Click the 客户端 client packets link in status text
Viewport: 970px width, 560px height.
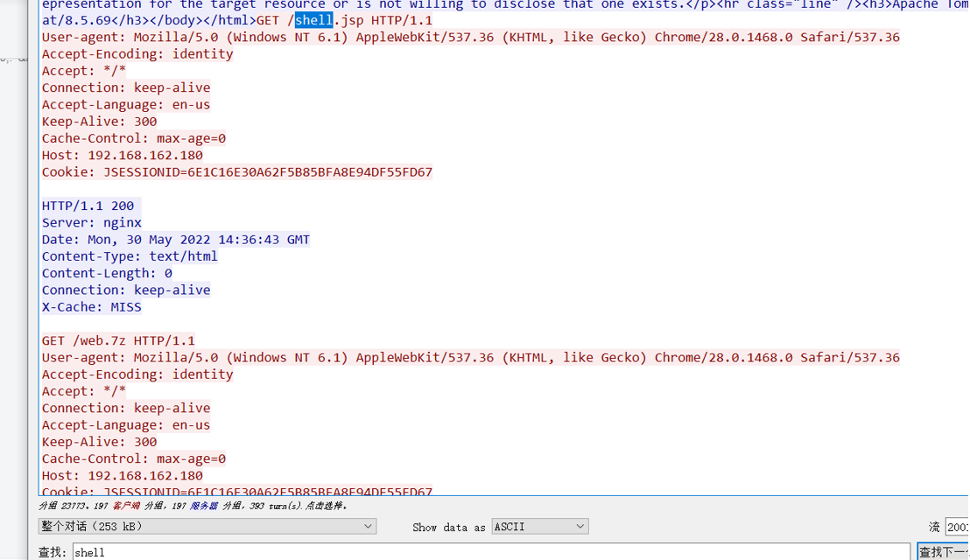[x=126, y=506]
